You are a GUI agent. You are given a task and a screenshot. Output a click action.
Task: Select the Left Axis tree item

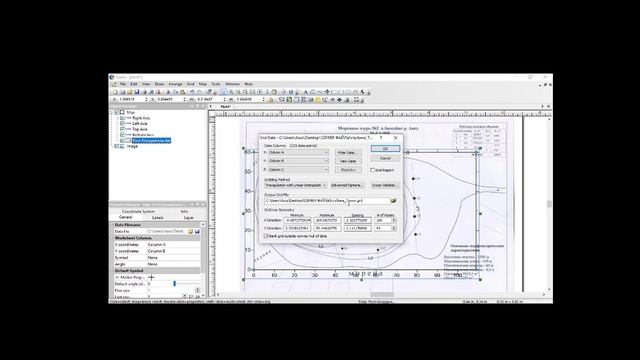(x=140, y=123)
